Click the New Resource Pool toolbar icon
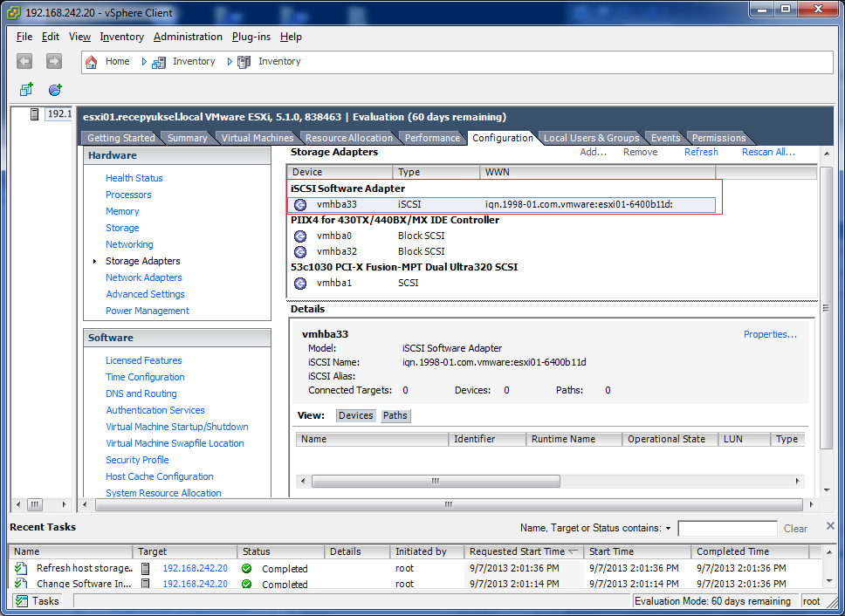The image size is (845, 616). pyautogui.click(x=55, y=89)
